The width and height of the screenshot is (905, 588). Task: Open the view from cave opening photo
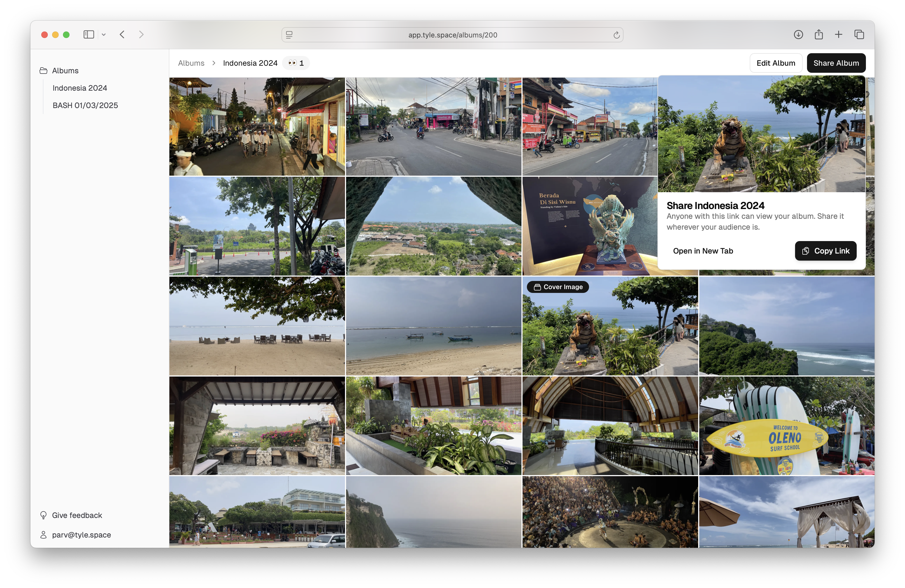pos(433,226)
